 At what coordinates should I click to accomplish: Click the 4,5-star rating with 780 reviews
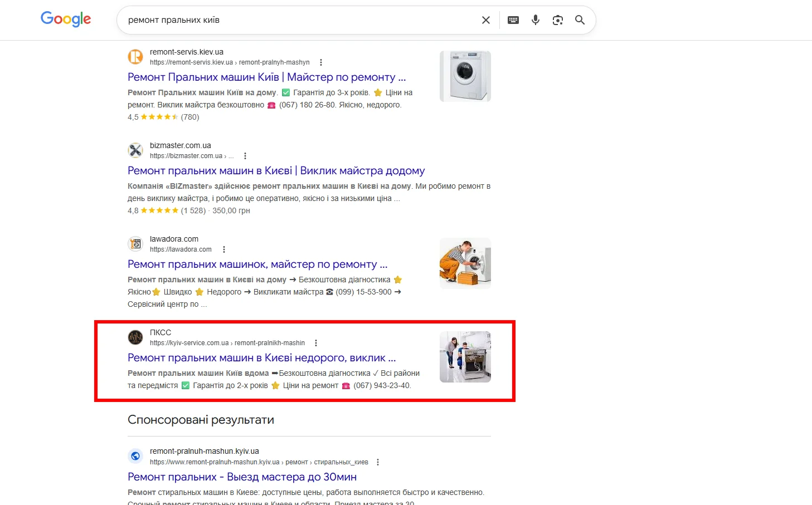click(x=162, y=117)
